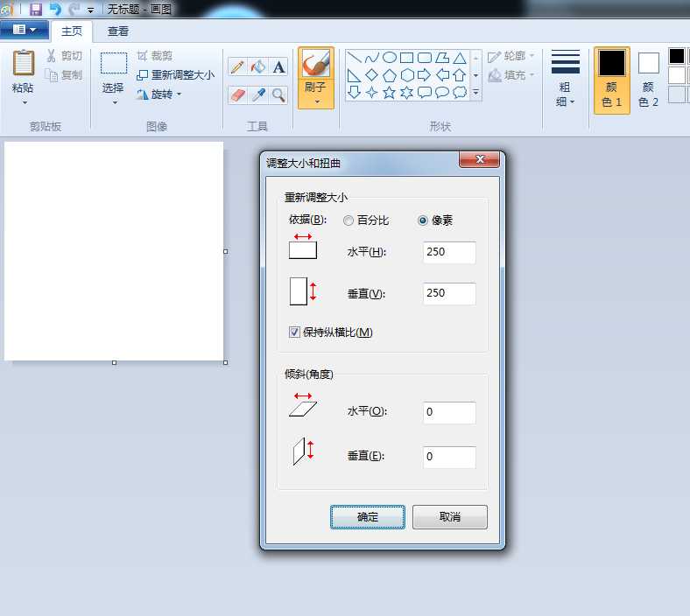This screenshot has height=616, width=690.
Task: Click the Save icon in title bar
Action: [x=35, y=9]
